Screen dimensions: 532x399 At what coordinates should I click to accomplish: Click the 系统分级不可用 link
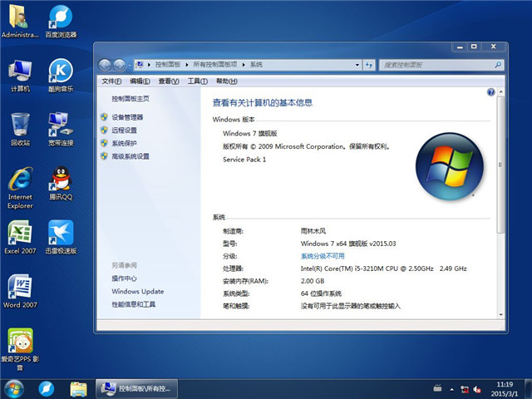pyautogui.click(x=323, y=256)
